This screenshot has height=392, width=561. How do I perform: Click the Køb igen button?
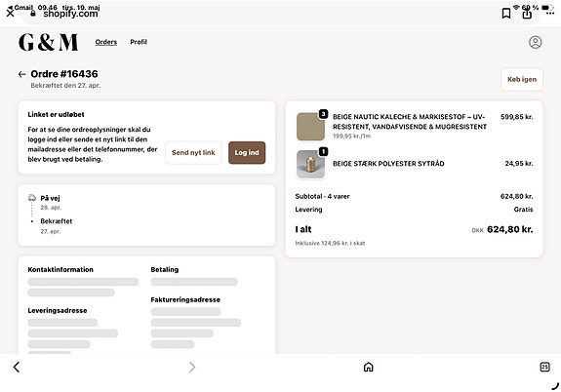[522, 79]
